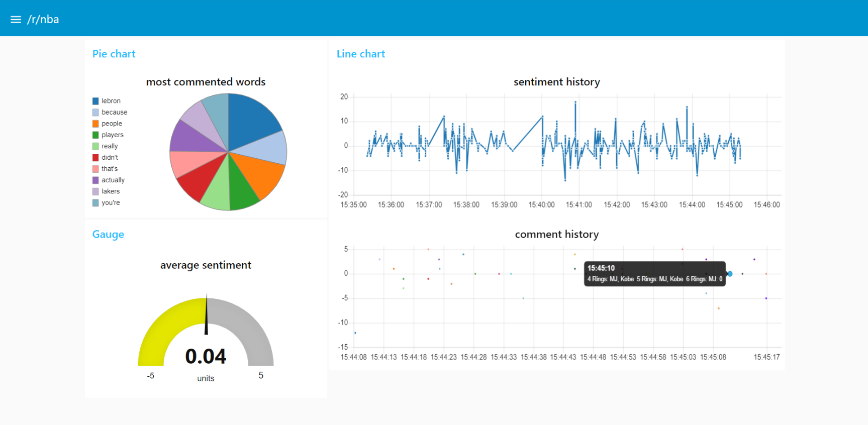Click the 'most commented words' chart title
This screenshot has width=868, height=425.
pos(206,82)
